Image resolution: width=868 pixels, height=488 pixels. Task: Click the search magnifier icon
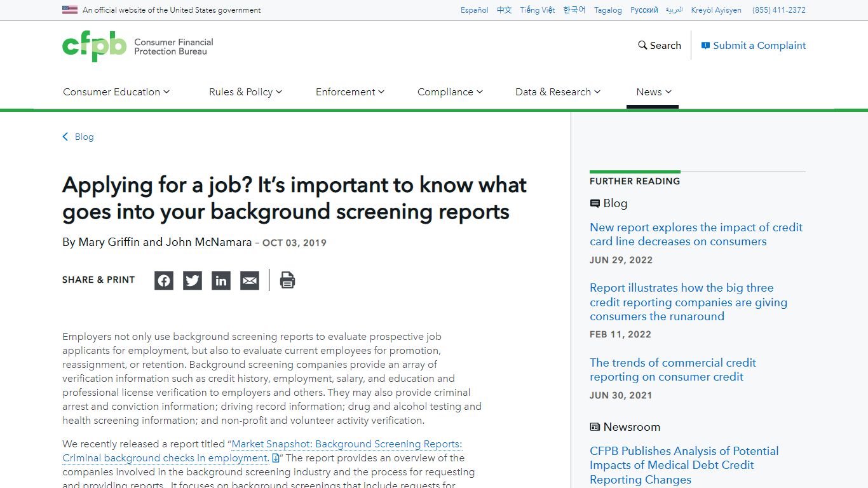(x=642, y=45)
